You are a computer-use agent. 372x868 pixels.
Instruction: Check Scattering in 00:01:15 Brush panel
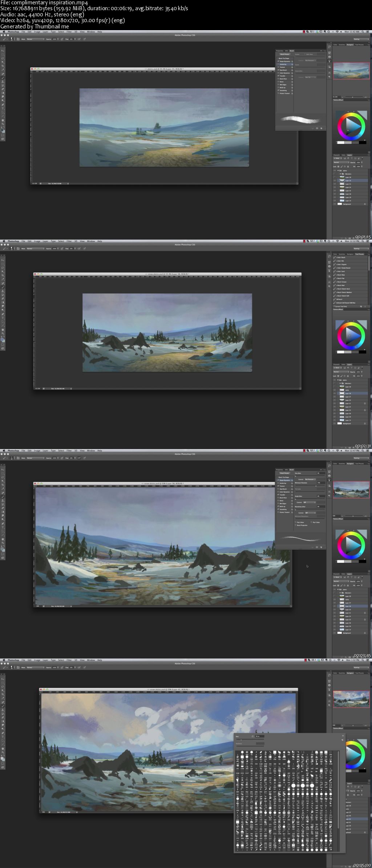[278, 64]
